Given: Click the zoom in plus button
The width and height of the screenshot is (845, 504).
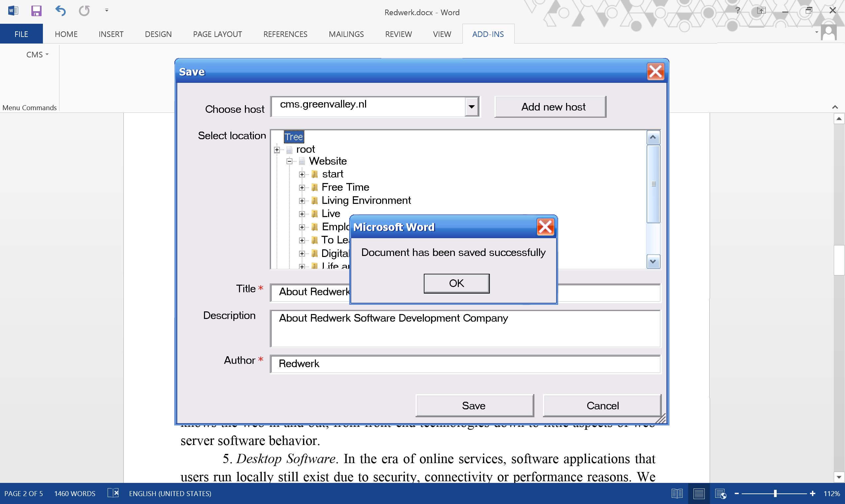Looking at the screenshot, I should pos(812,493).
